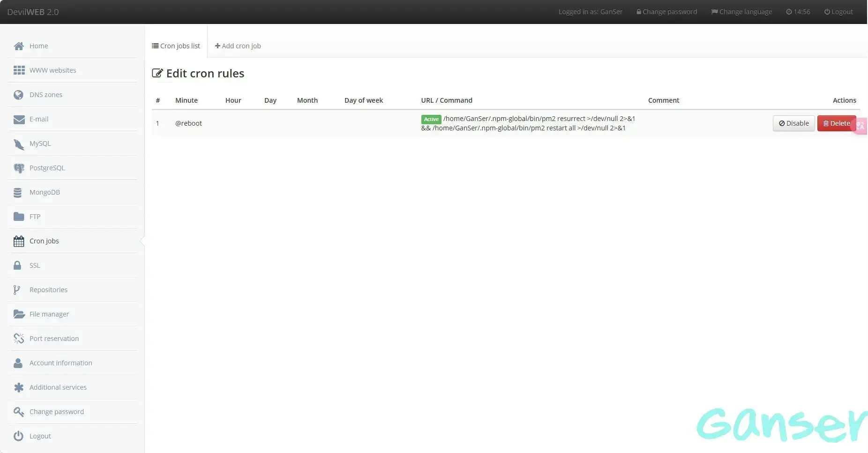The height and width of the screenshot is (453, 868).
Task: Click the Repositories branch icon
Action: [x=17, y=290]
